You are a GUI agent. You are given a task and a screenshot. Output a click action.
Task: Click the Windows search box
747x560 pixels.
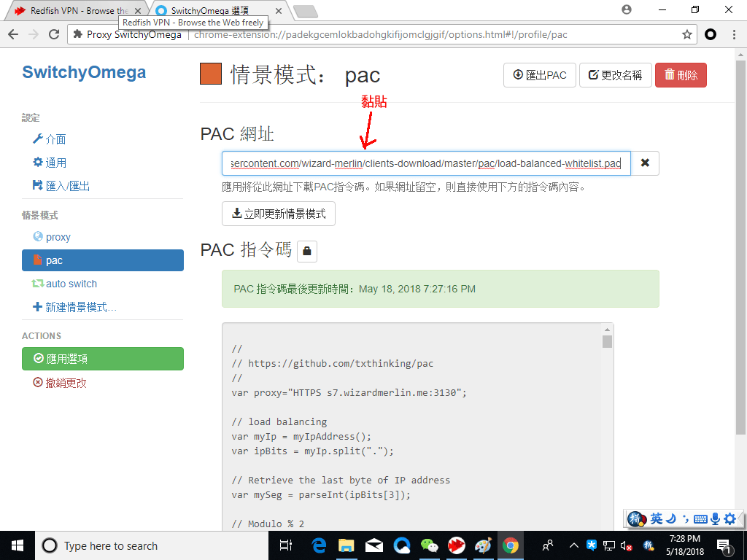(152, 545)
